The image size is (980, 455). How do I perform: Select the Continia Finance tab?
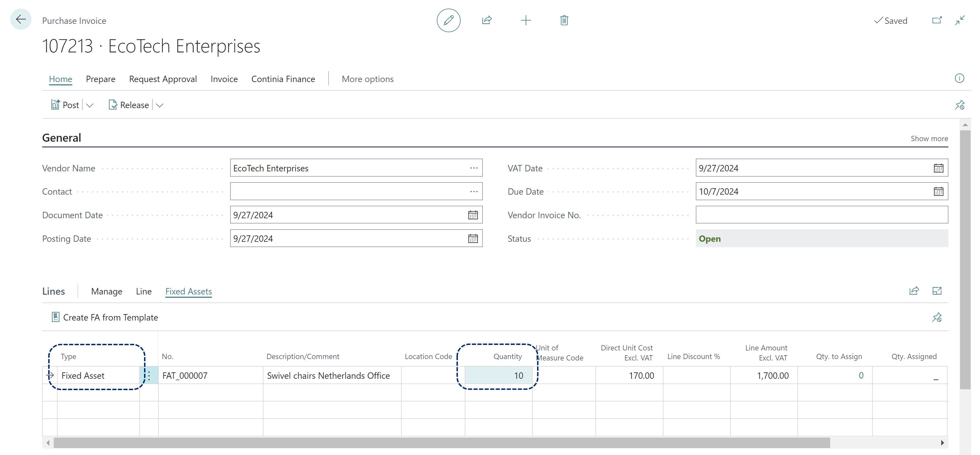point(283,79)
